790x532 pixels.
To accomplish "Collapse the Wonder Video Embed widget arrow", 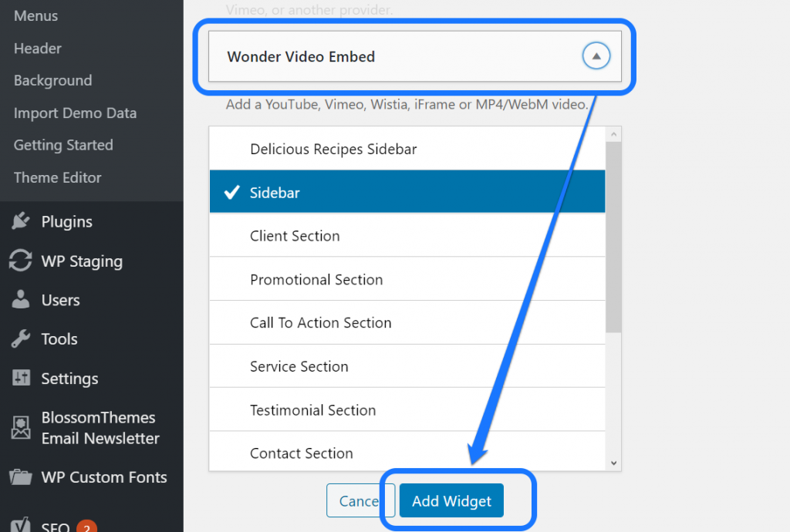I will [596, 56].
